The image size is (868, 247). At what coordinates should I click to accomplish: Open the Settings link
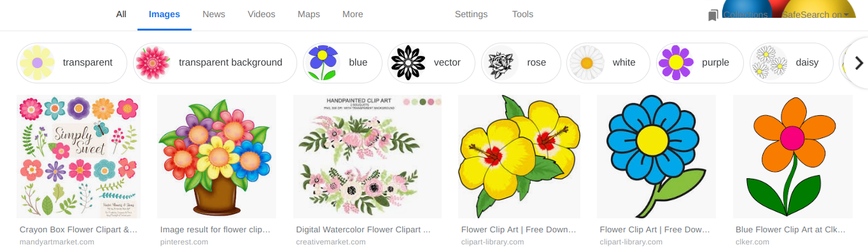pyautogui.click(x=471, y=14)
